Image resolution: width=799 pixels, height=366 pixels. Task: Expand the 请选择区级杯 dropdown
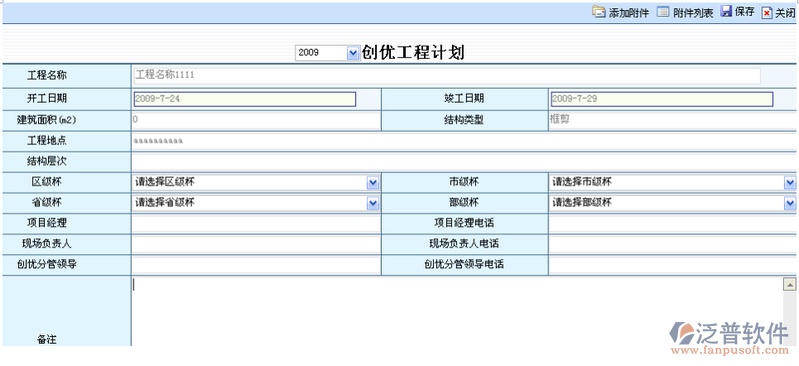373,182
